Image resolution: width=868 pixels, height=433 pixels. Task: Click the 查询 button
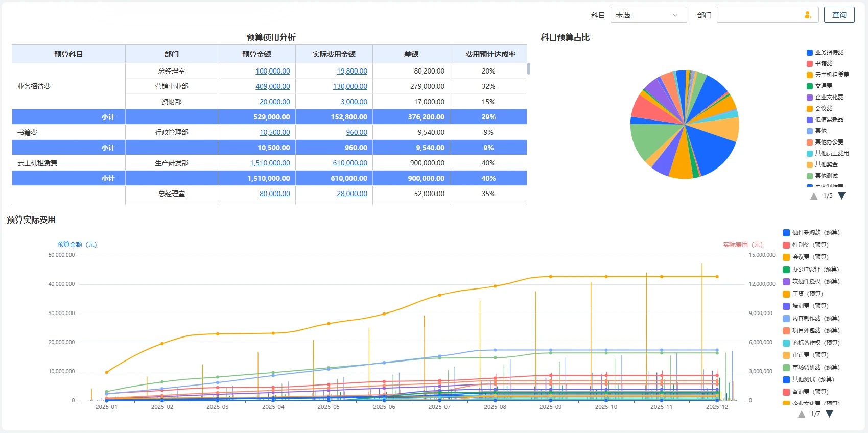click(x=839, y=15)
